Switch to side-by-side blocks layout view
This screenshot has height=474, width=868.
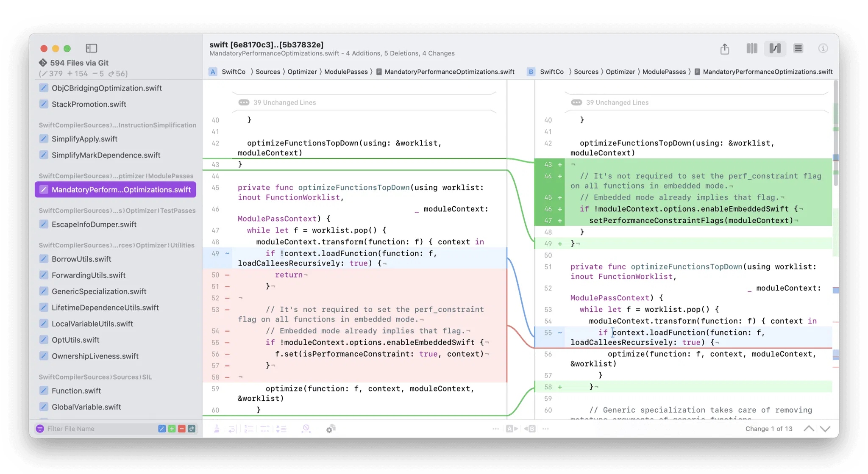(x=752, y=49)
